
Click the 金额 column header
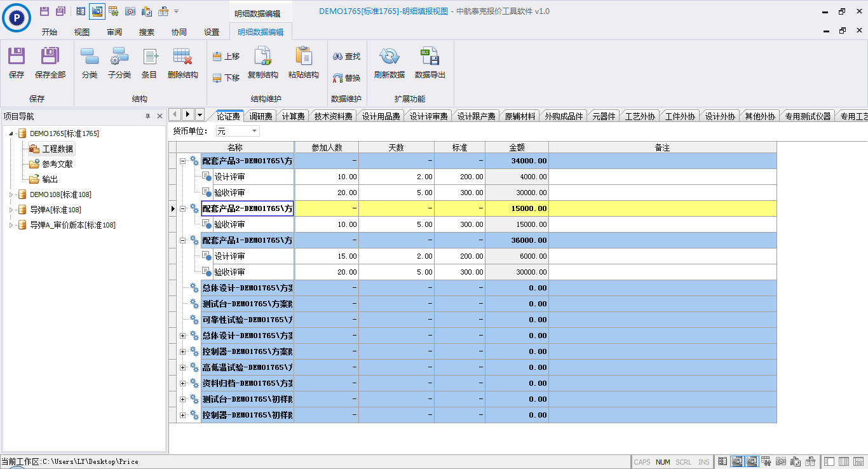click(x=517, y=147)
